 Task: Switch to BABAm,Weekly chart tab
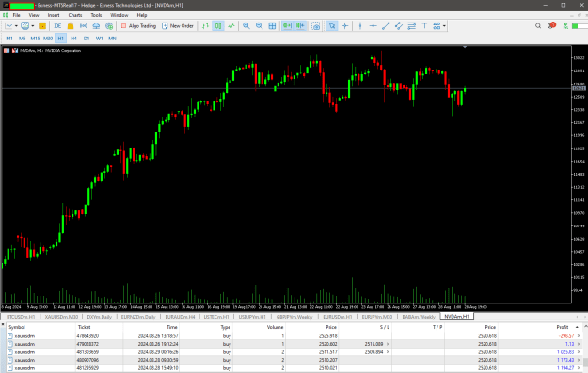point(419,317)
